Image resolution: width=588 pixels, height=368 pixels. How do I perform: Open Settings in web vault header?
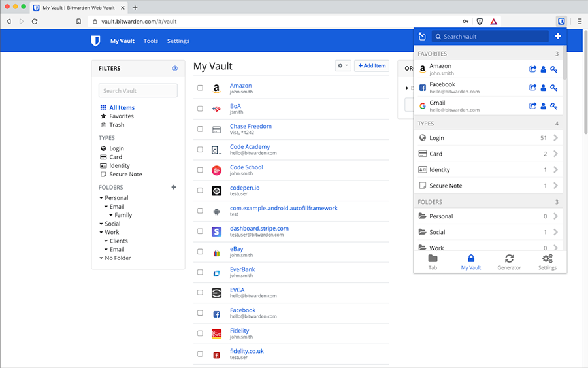tap(178, 41)
